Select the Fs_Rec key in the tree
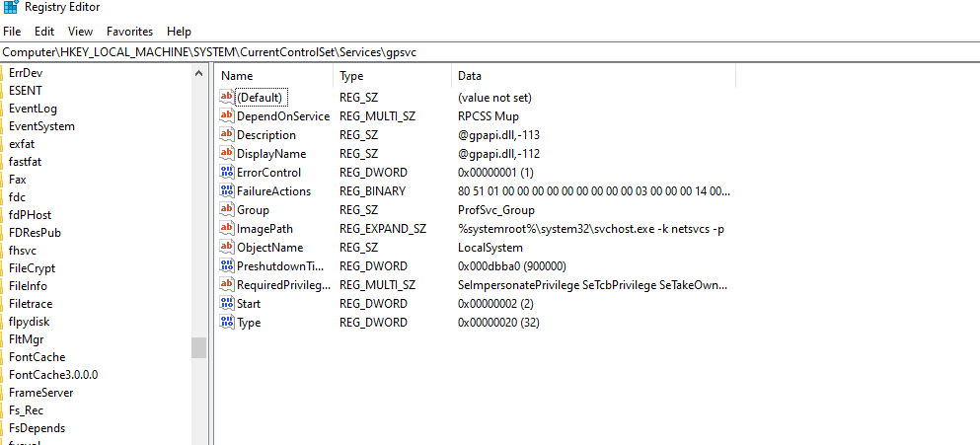980x445 pixels. (26, 410)
